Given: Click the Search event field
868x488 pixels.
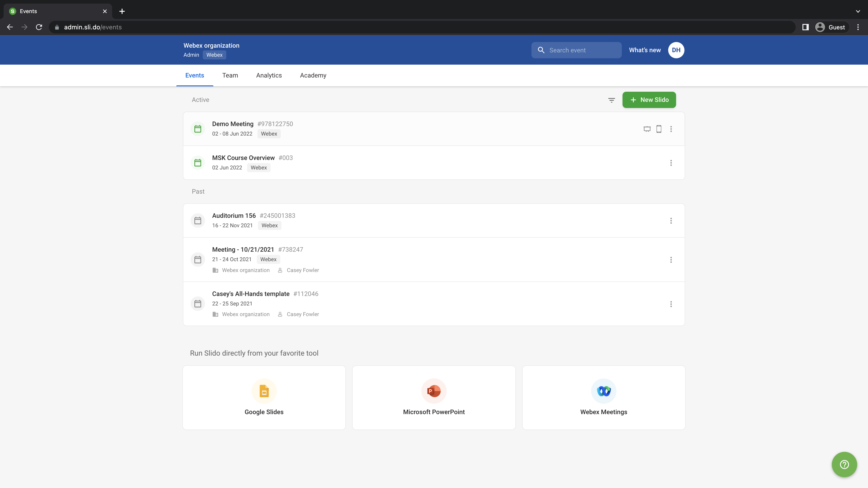Looking at the screenshot, I should click(x=581, y=50).
